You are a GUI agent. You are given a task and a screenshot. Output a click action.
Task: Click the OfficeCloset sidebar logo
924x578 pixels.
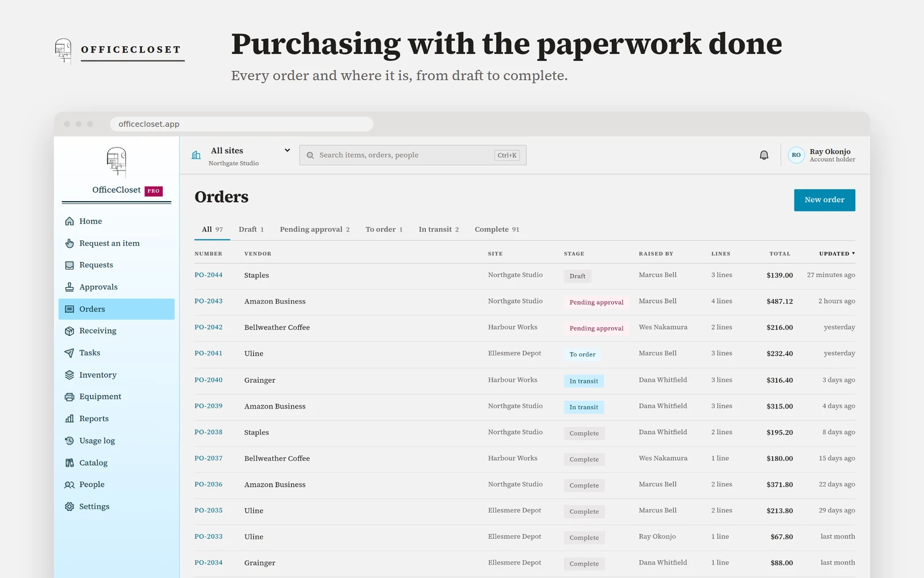tap(117, 162)
